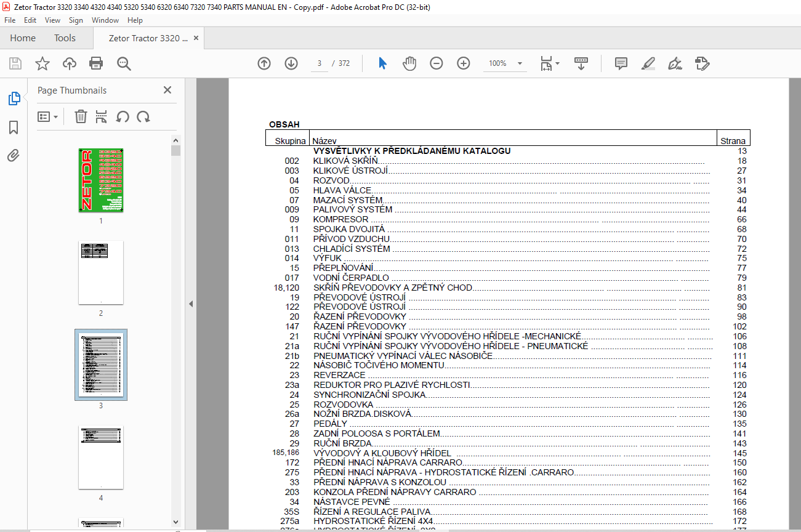
Task: Close the Page Thumbnails panel
Action: point(167,90)
